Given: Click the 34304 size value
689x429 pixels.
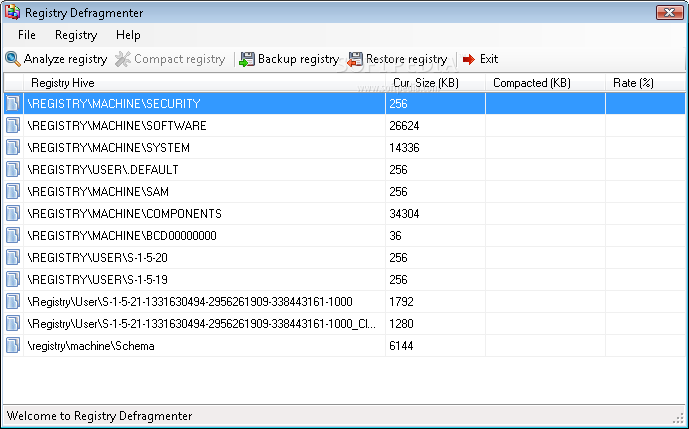Looking at the screenshot, I should pyautogui.click(x=404, y=214).
